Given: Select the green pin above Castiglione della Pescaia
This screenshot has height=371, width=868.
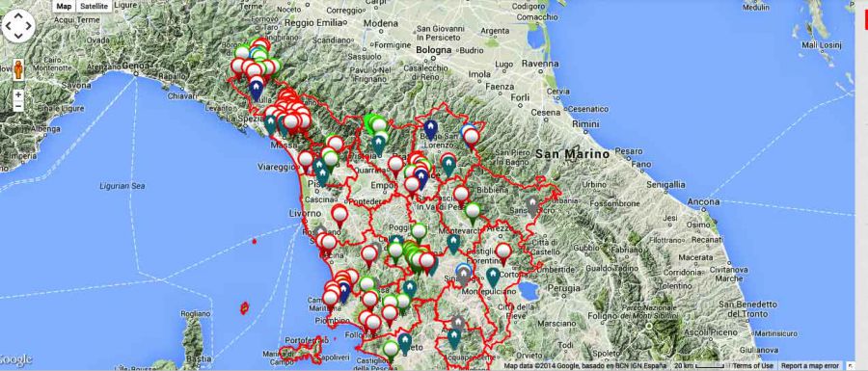Looking at the screenshot, I should pos(391,351).
